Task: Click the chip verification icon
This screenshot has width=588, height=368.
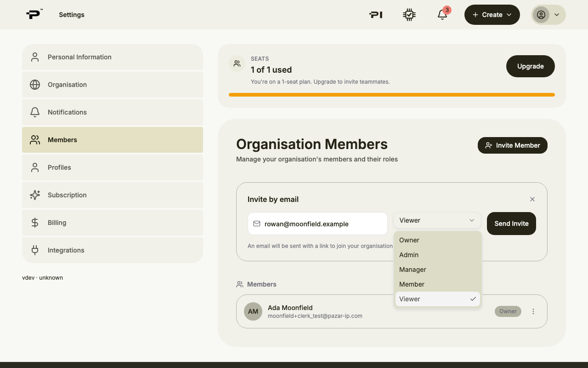Action: (x=409, y=15)
